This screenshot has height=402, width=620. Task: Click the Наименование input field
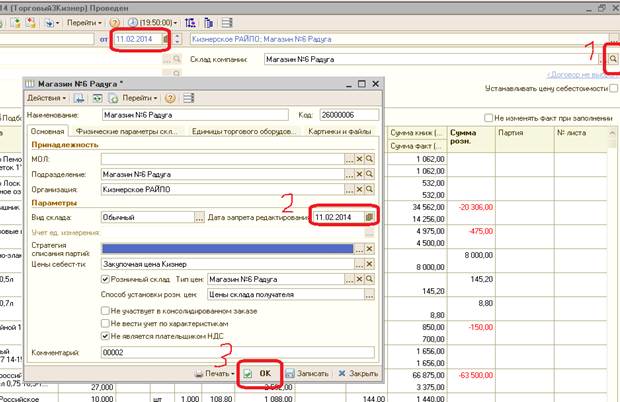pyautogui.click(x=195, y=115)
